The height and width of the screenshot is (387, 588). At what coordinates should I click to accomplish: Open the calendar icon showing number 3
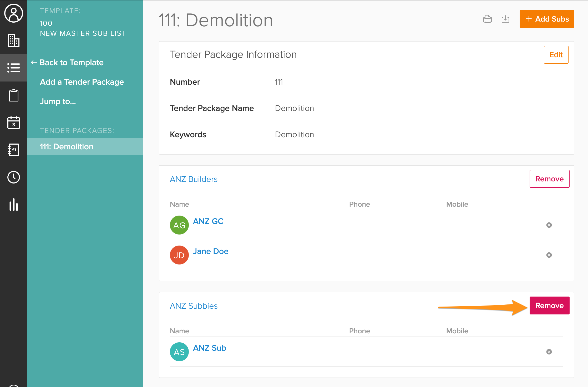(13, 123)
